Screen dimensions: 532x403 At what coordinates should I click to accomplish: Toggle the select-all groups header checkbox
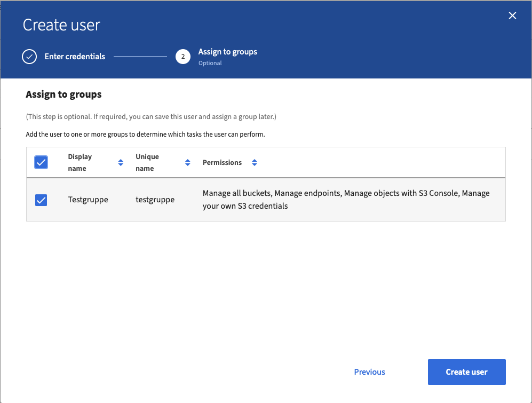coord(41,162)
